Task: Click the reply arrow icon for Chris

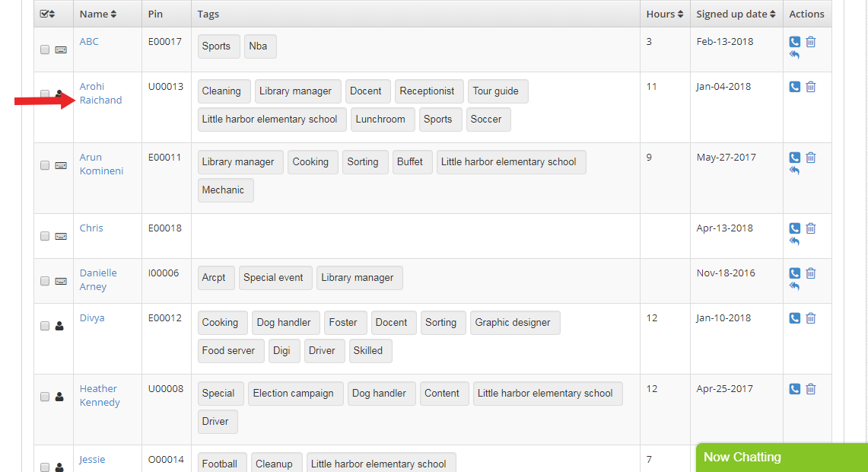Action: pyautogui.click(x=794, y=241)
